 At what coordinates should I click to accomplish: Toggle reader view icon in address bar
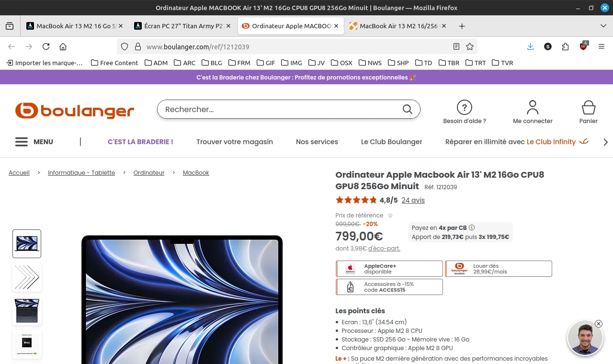[456, 46]
